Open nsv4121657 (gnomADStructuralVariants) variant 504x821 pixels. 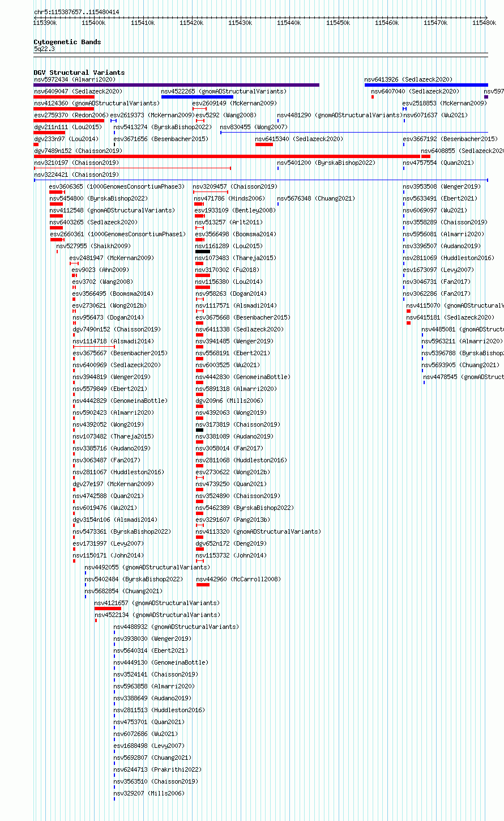pos(157,603)
